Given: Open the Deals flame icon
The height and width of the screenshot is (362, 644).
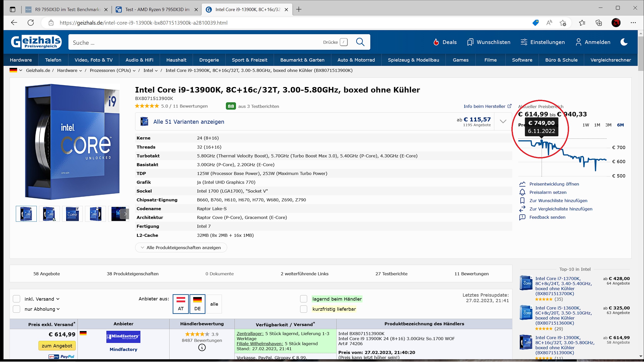Looking at the screenshot, I should [436, 42].
